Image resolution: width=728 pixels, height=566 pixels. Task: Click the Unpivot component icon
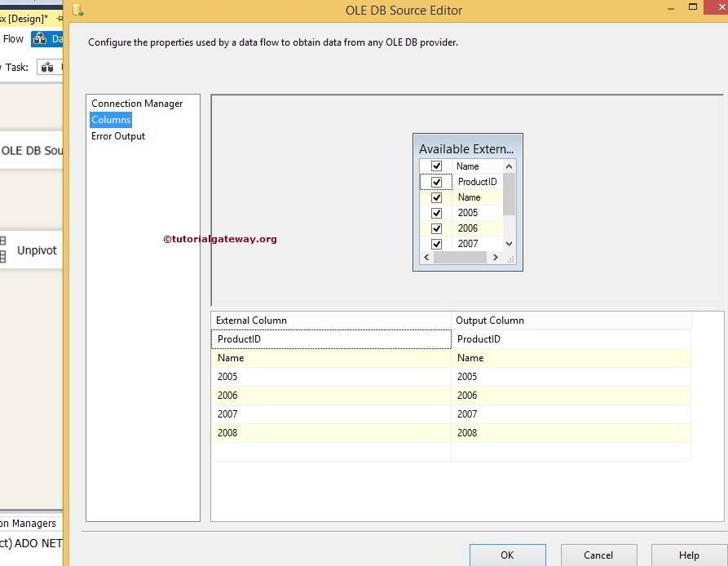(x=2, y=249)
